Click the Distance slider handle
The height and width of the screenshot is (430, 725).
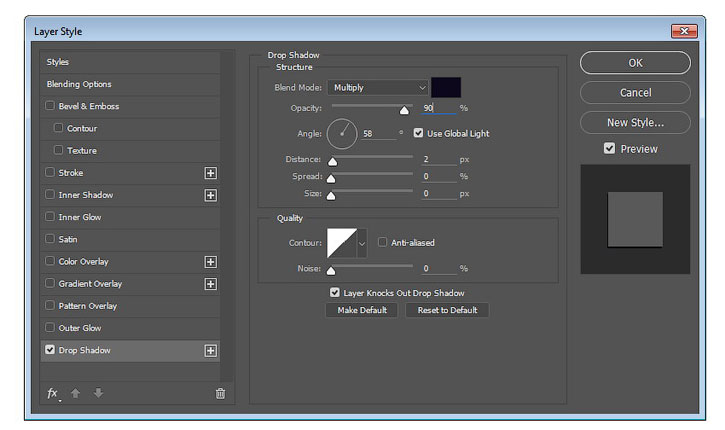[332, 161]
